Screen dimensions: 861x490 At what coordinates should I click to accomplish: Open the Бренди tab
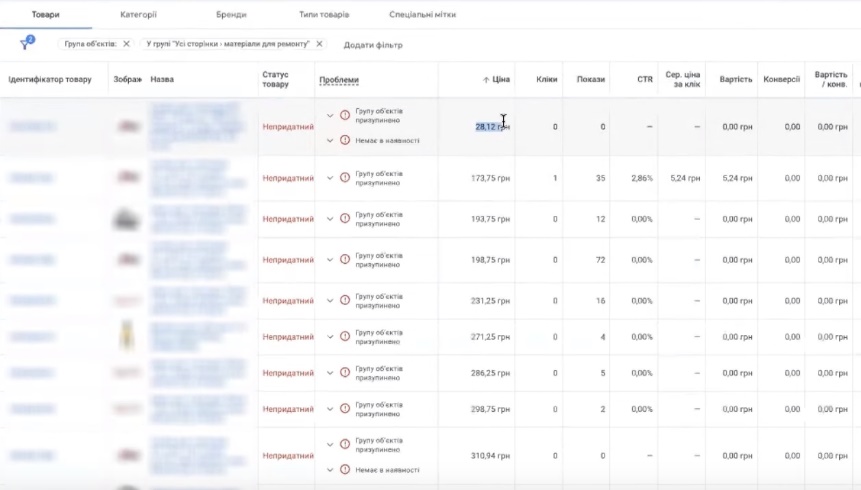pos(231,15)
